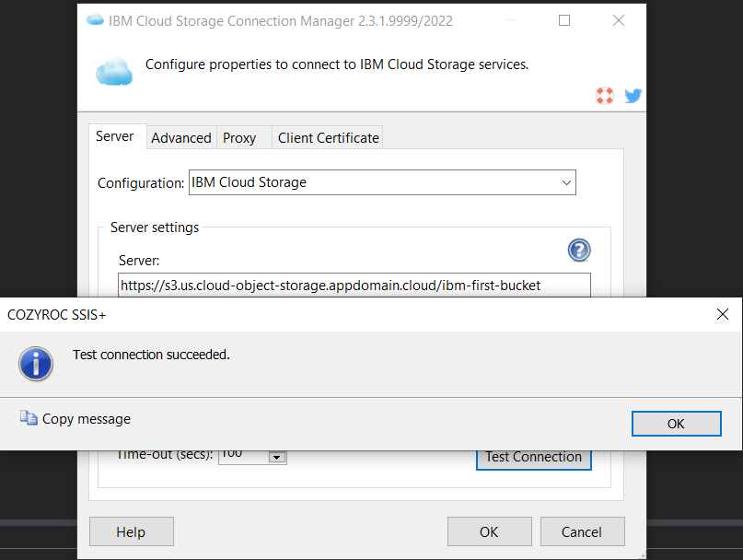Viewport: 743px width, 560px height.
Task: Switch to the Advanced tab
Action: pos(181,137)
